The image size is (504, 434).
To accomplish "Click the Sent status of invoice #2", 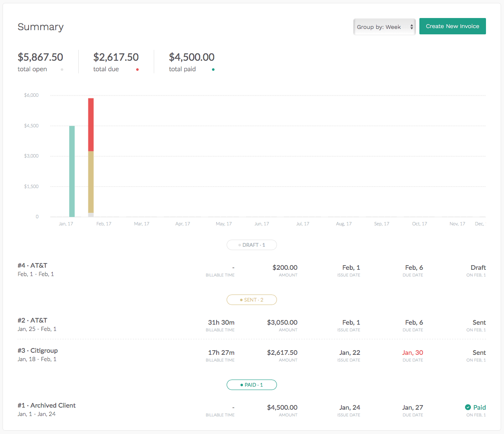I will coord(479,323).
